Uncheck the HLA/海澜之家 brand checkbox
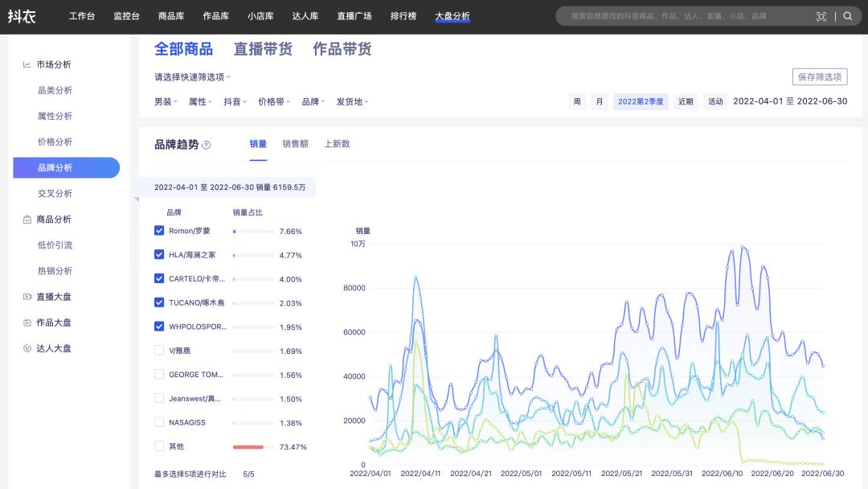 (159, 255)
